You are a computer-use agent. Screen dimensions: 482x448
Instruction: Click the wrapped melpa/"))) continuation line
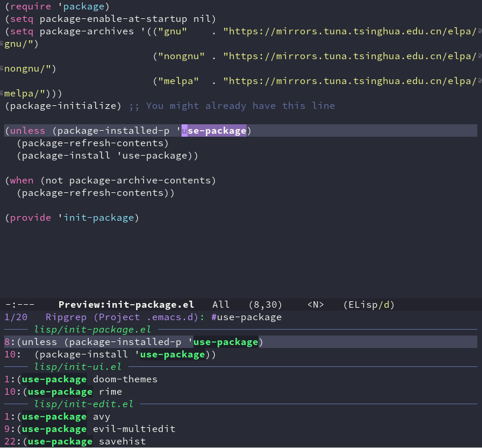33,94
